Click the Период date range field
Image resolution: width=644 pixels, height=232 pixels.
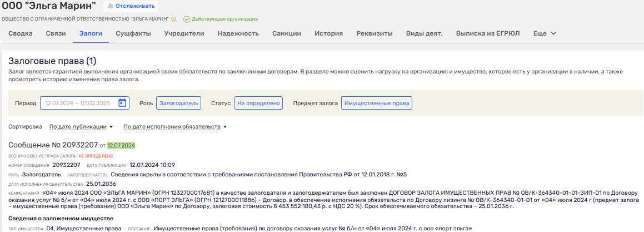tap(84, 103)
